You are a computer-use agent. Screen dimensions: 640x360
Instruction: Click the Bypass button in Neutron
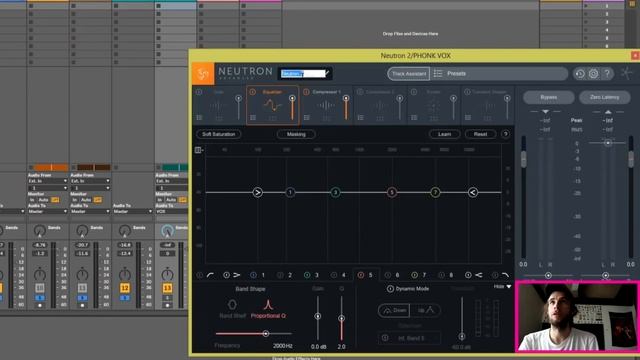549,97
